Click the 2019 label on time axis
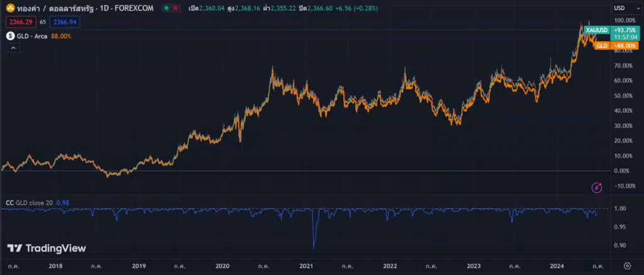644x275 pixels. pos(139,266)
